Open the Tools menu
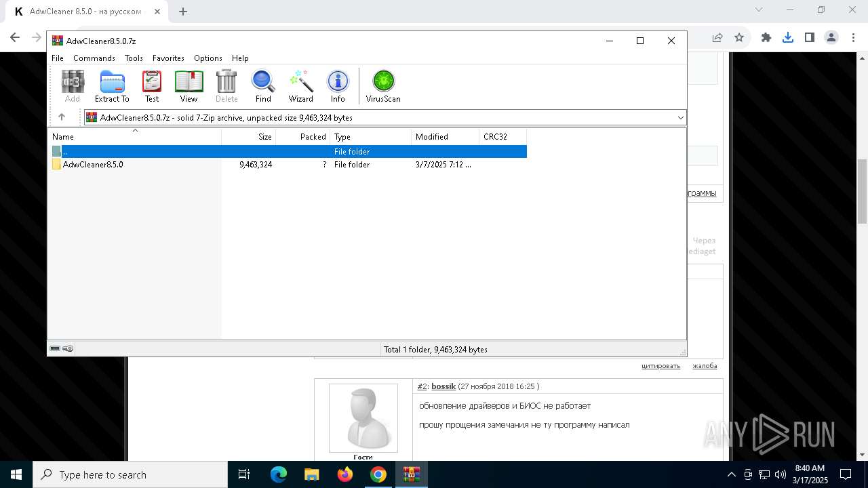868x488 pixels. click(134, 58)
